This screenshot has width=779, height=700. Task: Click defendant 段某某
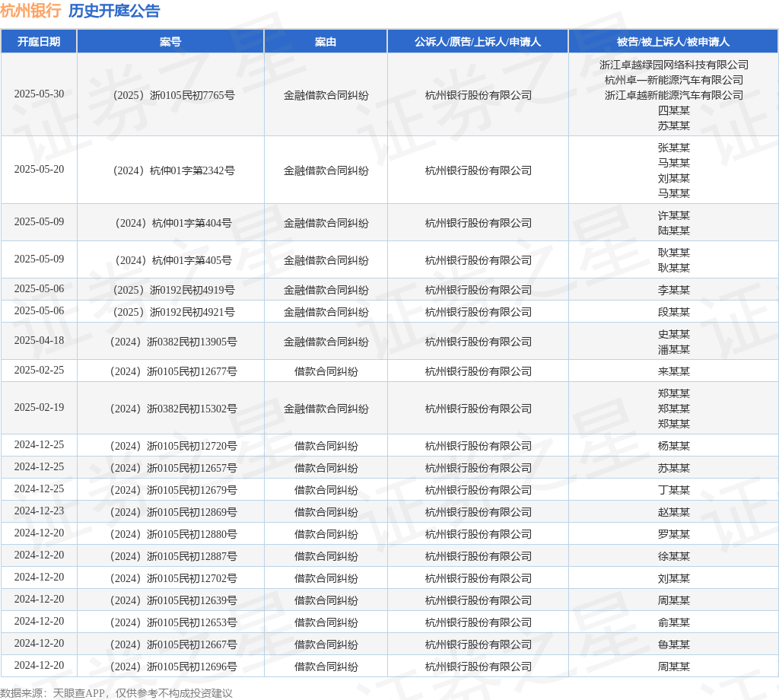(x=674, y=312)
